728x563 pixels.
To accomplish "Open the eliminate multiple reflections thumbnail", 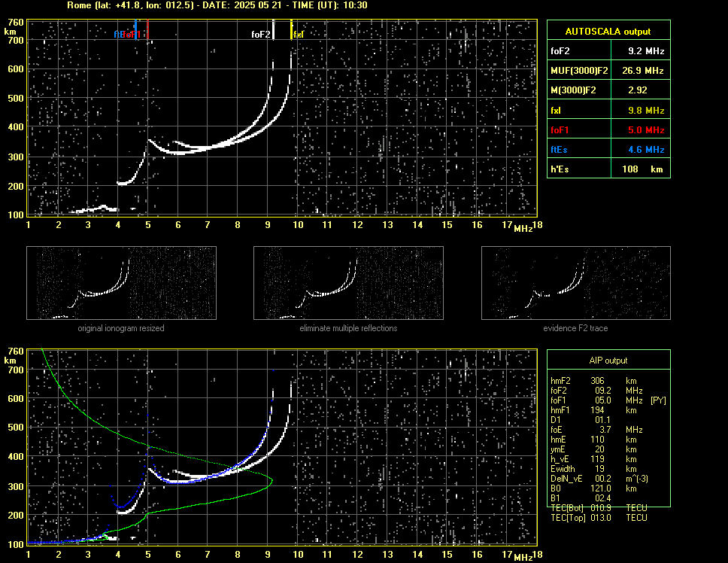I will 348,283.
